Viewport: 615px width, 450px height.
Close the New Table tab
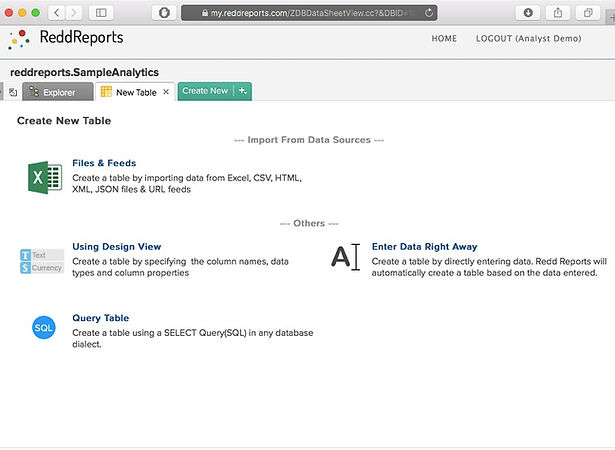tap(166, 92)
